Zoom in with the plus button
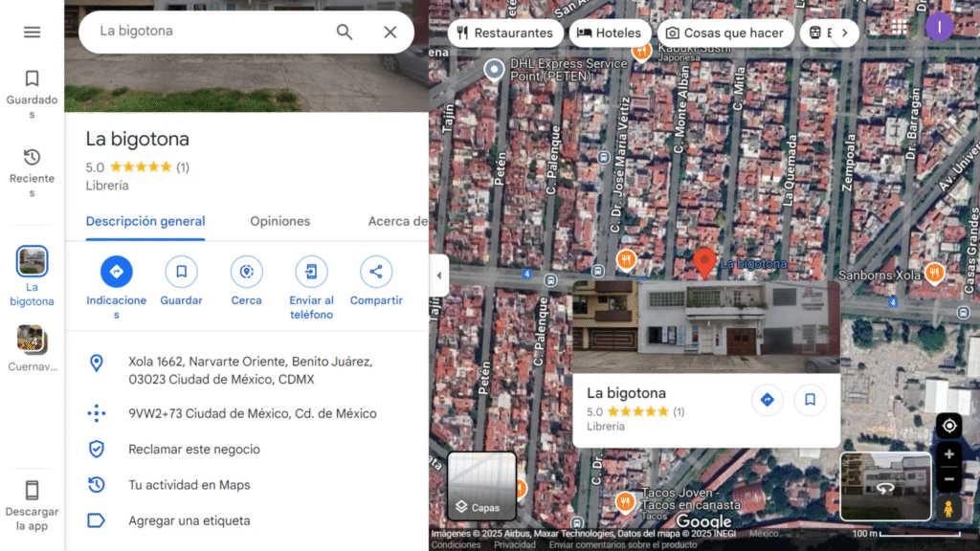980x551 pixels. 948,454
